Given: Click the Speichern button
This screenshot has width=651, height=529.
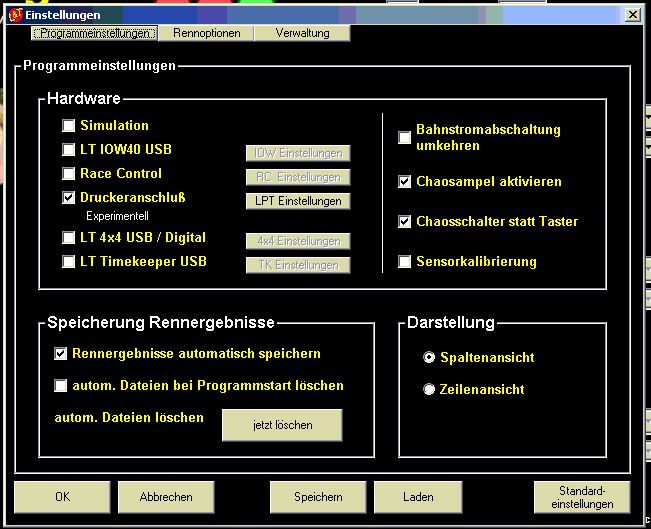Looking at the screenshot, I should pyautogui.click(x=318, y=496).
